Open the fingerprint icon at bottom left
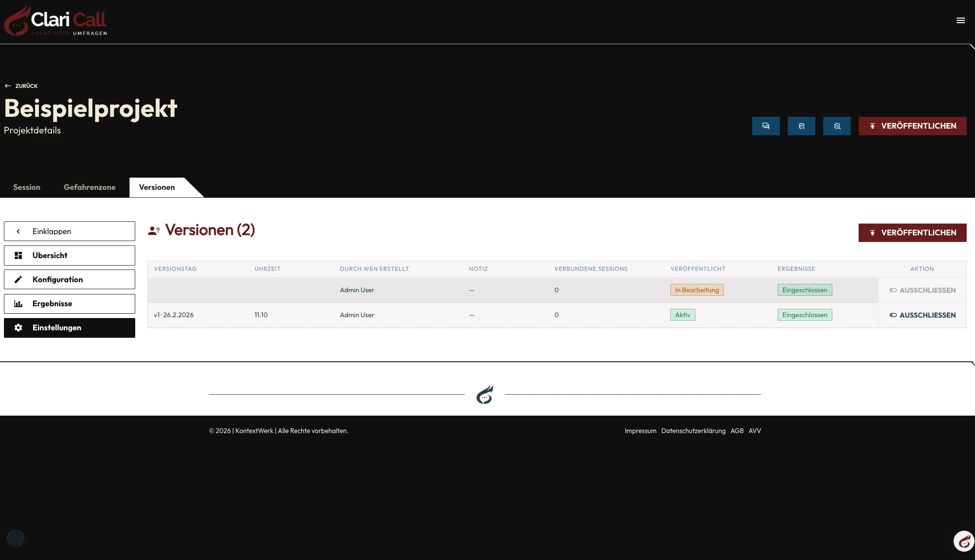This screenshot has height=560, width=975. tap(16, 539)
